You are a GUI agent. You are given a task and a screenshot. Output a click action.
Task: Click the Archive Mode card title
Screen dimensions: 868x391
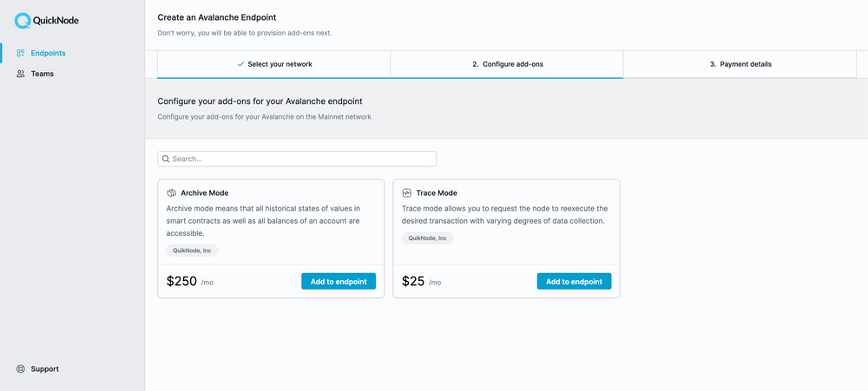[205, 193]
